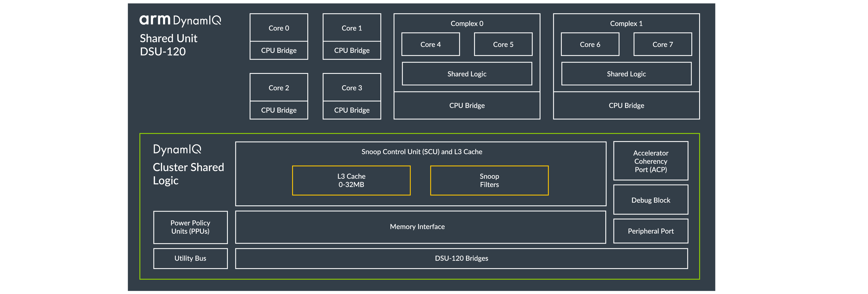
Task: Select the Snoop Filters box
Action: pos(489,180)
